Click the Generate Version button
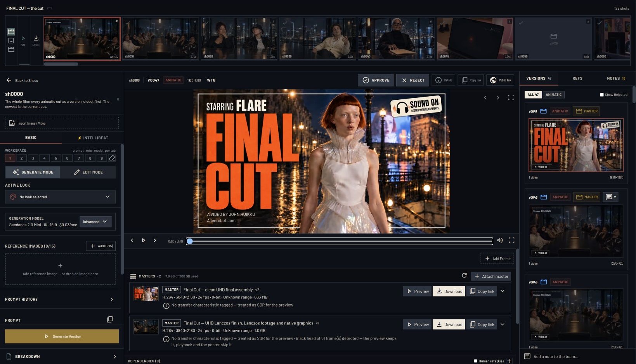The image size is (636, 364). pos(62,336)
